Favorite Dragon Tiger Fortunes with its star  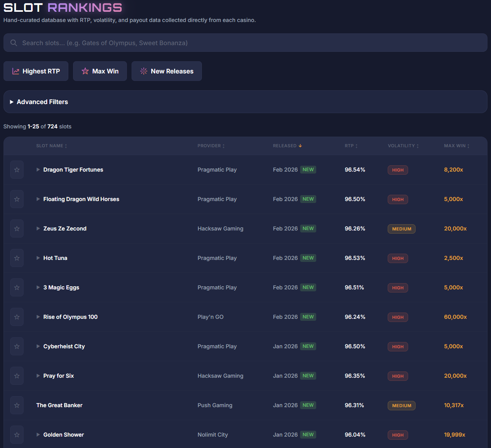(16, 170)
